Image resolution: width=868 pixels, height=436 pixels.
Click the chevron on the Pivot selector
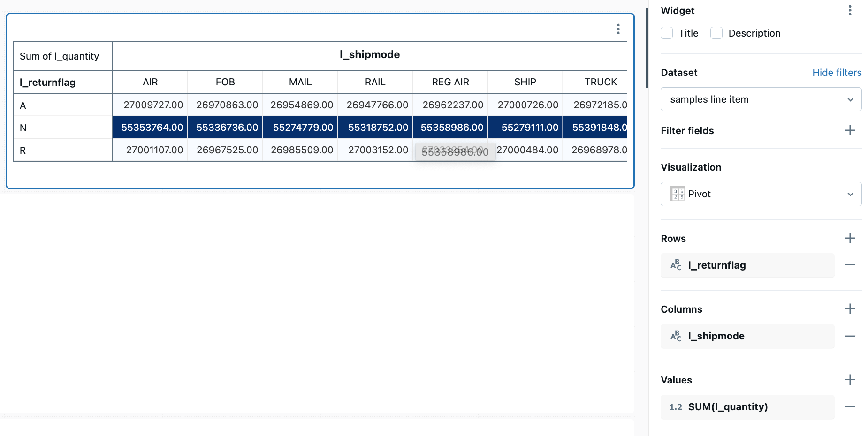[850, 194]
